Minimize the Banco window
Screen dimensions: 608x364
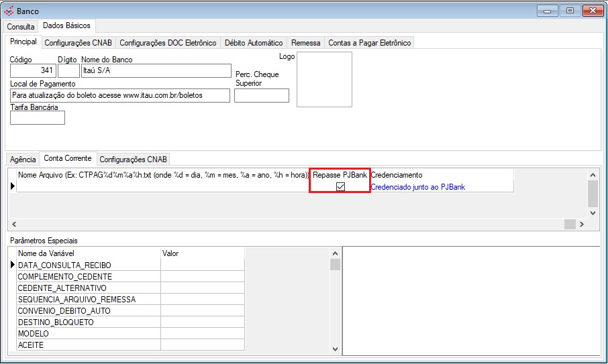point(547,11)
